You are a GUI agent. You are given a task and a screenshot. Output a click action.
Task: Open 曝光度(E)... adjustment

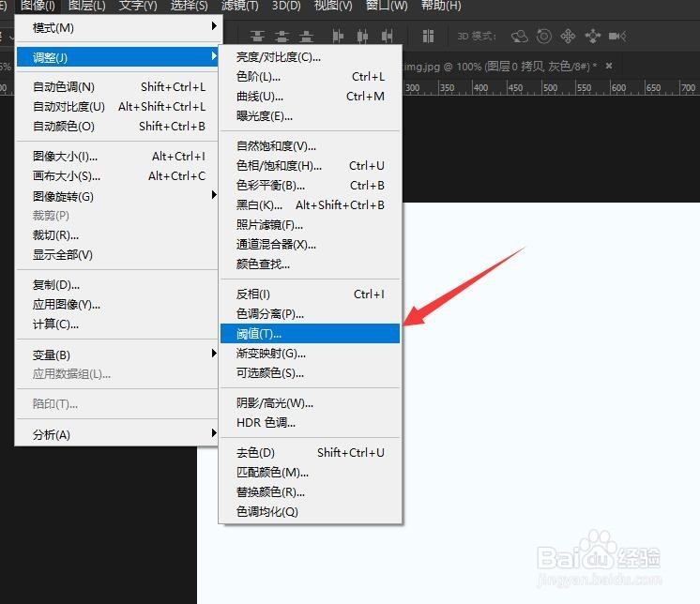[311, 116]
